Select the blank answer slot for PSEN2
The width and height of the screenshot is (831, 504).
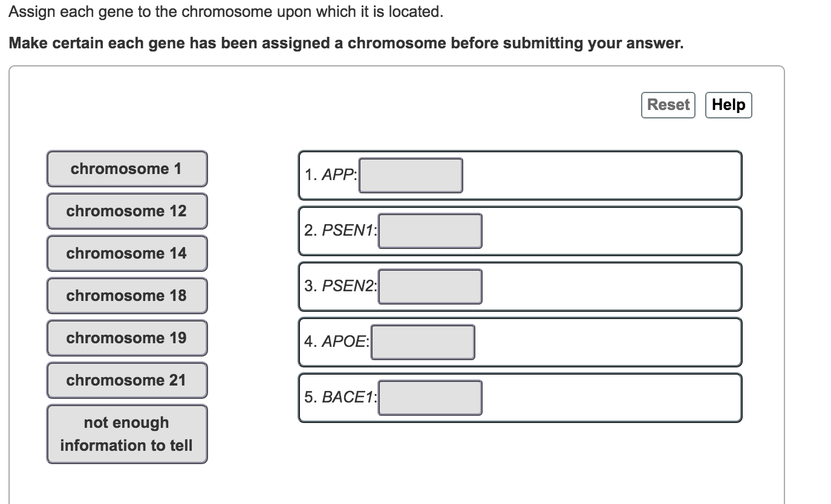(x=430, y=286)
